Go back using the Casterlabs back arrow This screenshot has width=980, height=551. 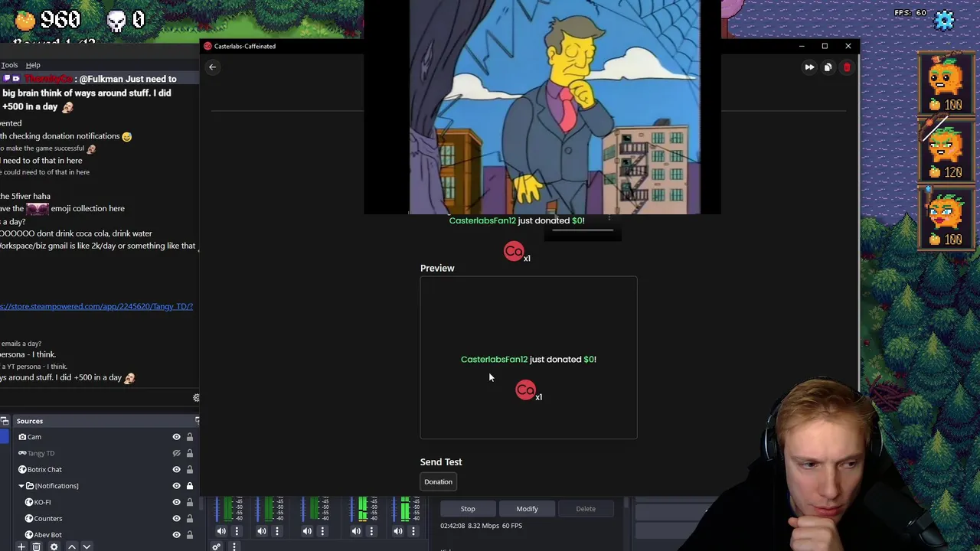pyautogui.click(x=213, y=67)
